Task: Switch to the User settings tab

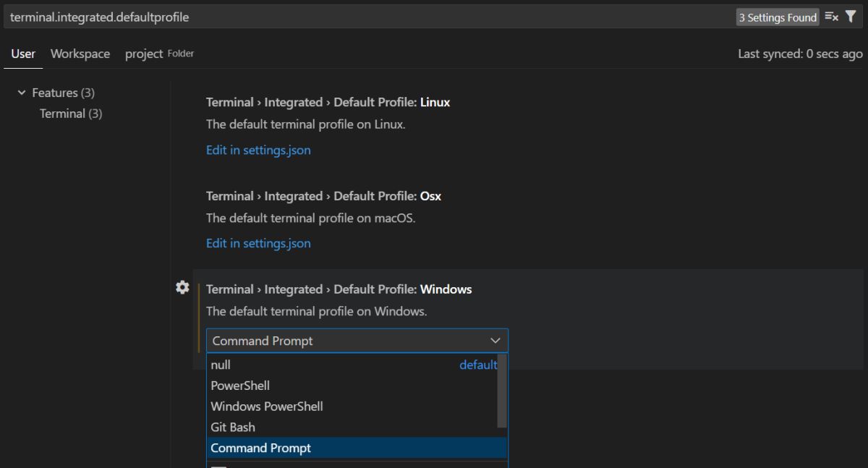Action: pyautogui.click(x=23, y=54)
